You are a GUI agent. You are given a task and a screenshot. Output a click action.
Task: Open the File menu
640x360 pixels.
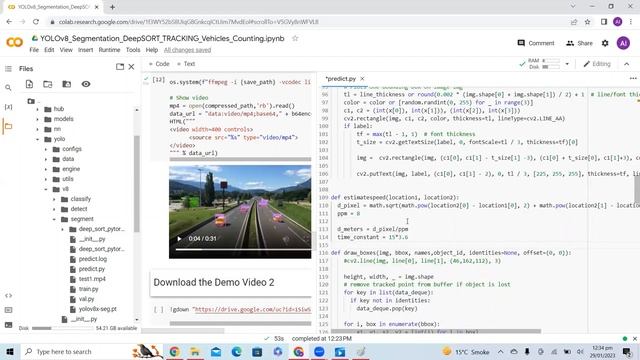(34, 50)
